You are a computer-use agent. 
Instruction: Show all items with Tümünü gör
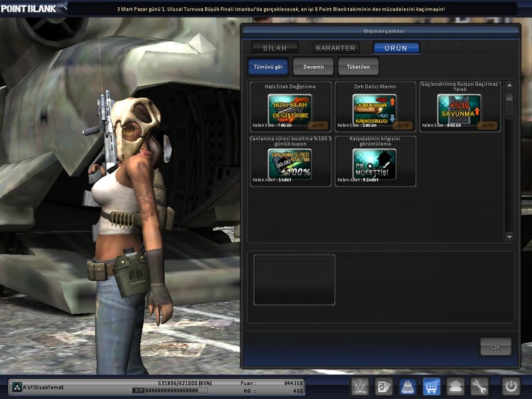(x=268, y=66)
